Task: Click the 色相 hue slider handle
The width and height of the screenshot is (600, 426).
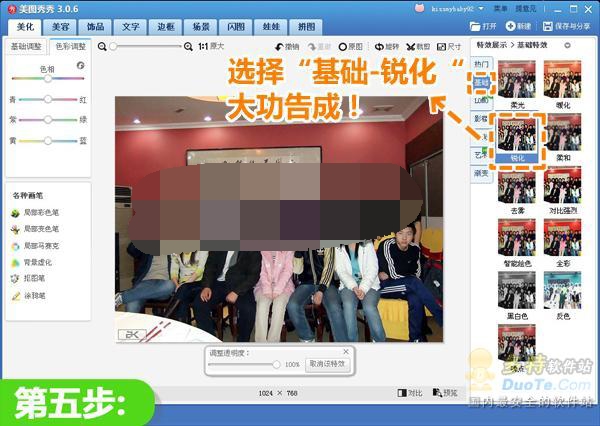Action: (x=48, y=78)
